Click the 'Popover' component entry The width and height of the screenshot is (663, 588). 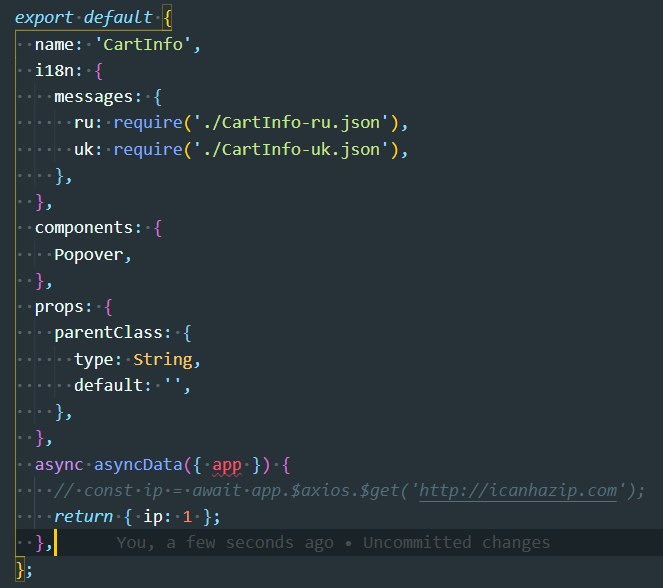click(x=88, y=254)
